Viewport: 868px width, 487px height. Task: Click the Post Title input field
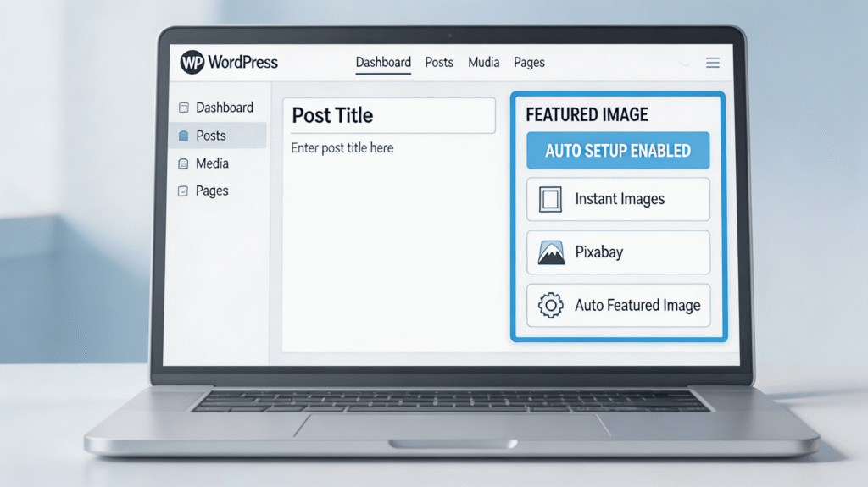click(x=389, y=116)
